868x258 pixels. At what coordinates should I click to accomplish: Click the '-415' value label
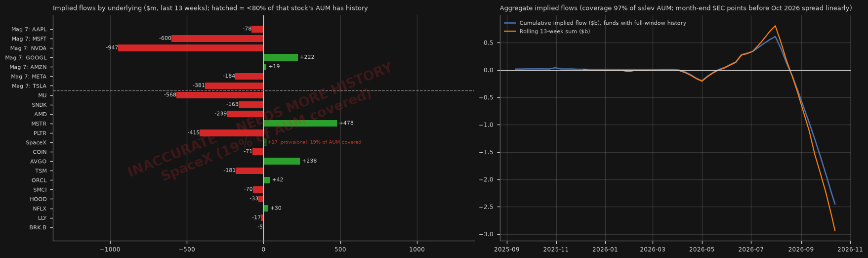click(x=194, y=133)
